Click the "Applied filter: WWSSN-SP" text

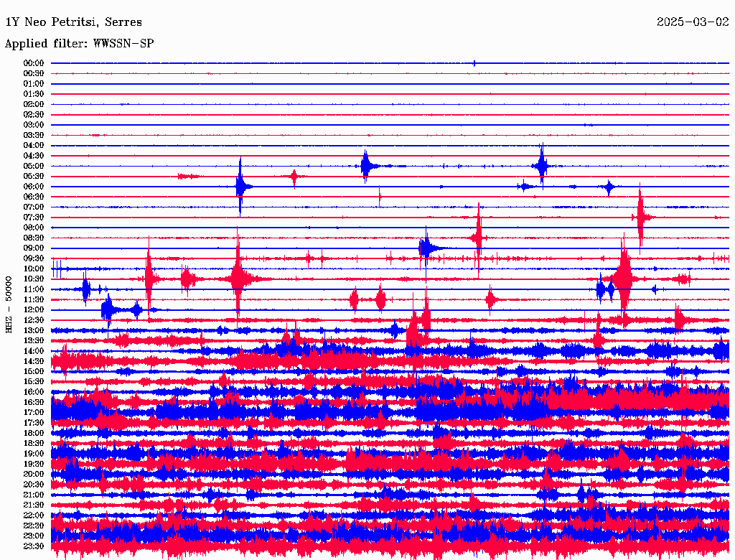(79, 44)
